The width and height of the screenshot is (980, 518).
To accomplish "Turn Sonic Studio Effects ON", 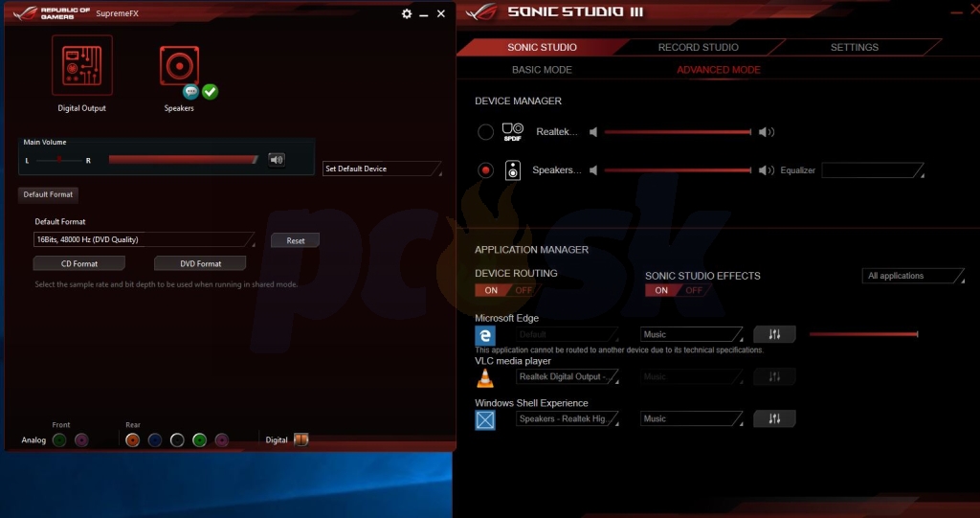I will pyautogui.click(x=661, y=290).
